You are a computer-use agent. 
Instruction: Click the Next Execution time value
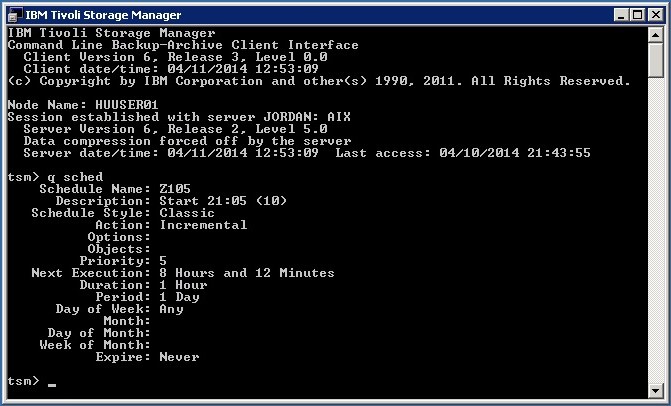(x=247, y=273)
